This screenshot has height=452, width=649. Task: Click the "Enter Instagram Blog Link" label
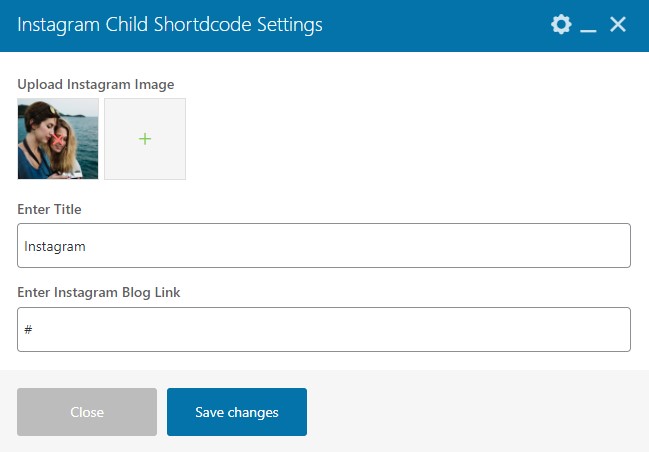point(99,293)
